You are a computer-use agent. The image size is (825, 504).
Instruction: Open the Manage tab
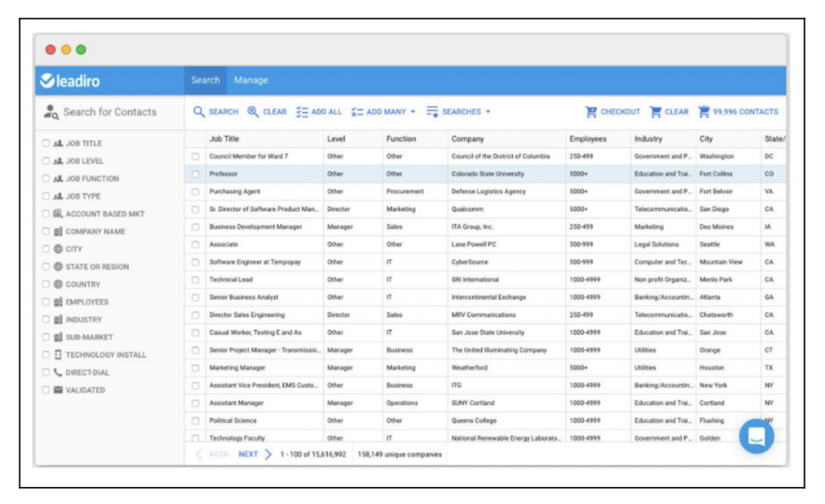[251, 80]
